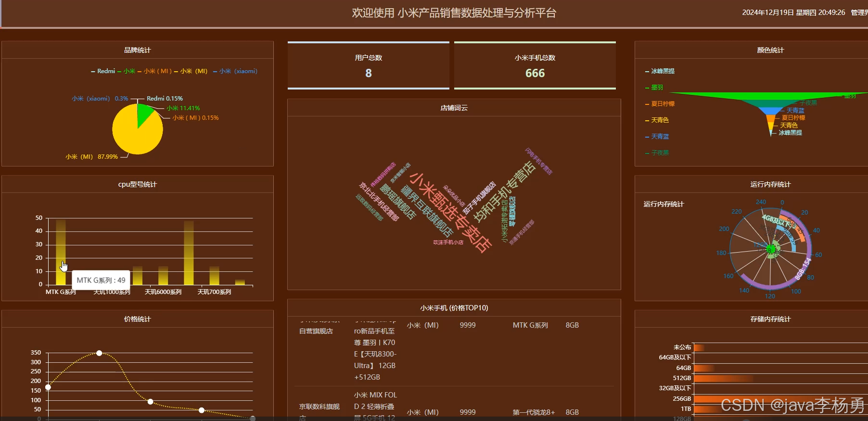Click the 小米手机总数 666 card
This screenshot has width=868, height=421.
click(x=535, y=65)
